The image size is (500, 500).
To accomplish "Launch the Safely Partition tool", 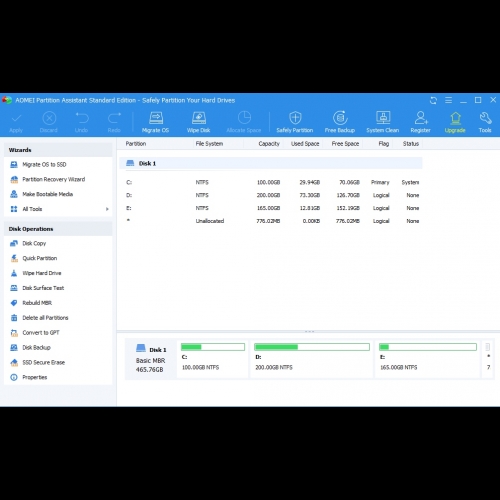I will [x=295, y=122].
